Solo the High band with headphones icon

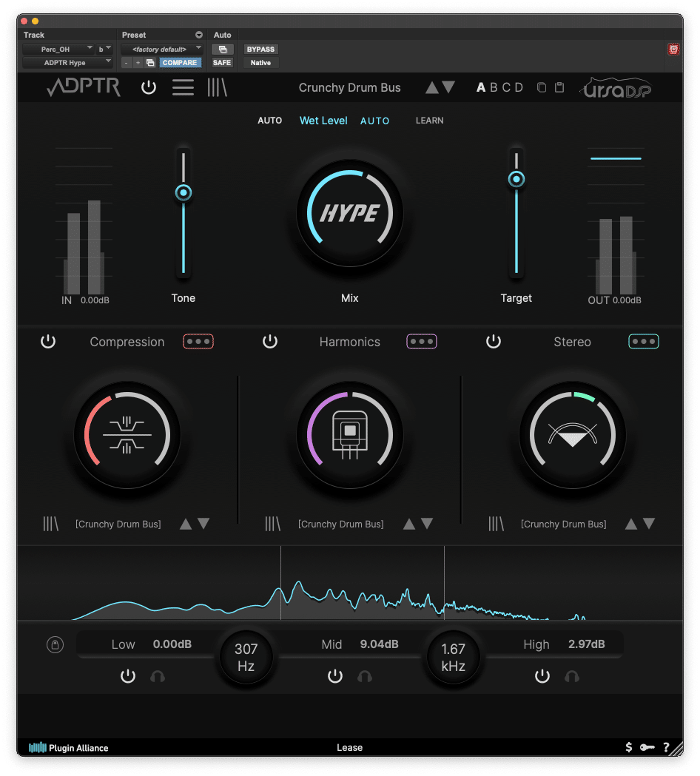[572, 676]
